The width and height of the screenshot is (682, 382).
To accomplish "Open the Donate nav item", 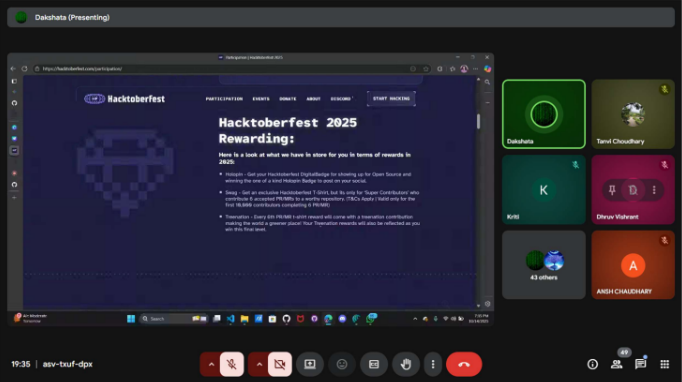I will tap(288, 99).
